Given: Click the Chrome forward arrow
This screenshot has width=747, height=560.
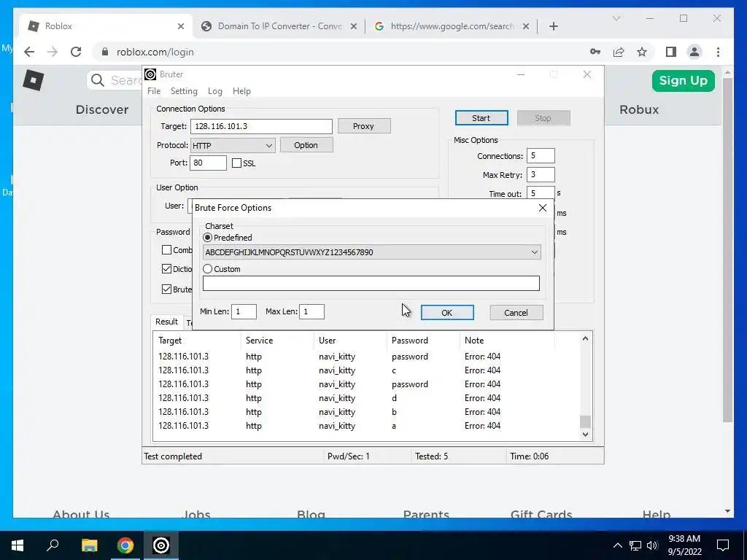Looking at the screenshot, I should pos(53,52).
